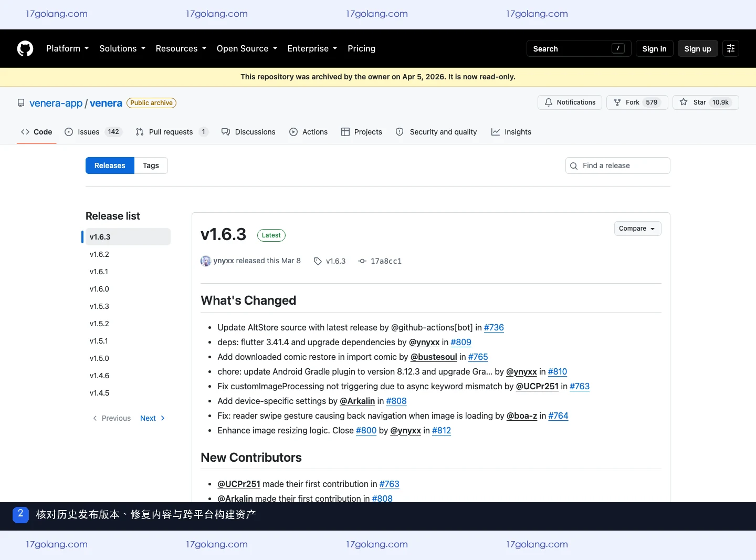
Task: Open @Arkalin link in device-specific settings line
Action: point(358,401)
